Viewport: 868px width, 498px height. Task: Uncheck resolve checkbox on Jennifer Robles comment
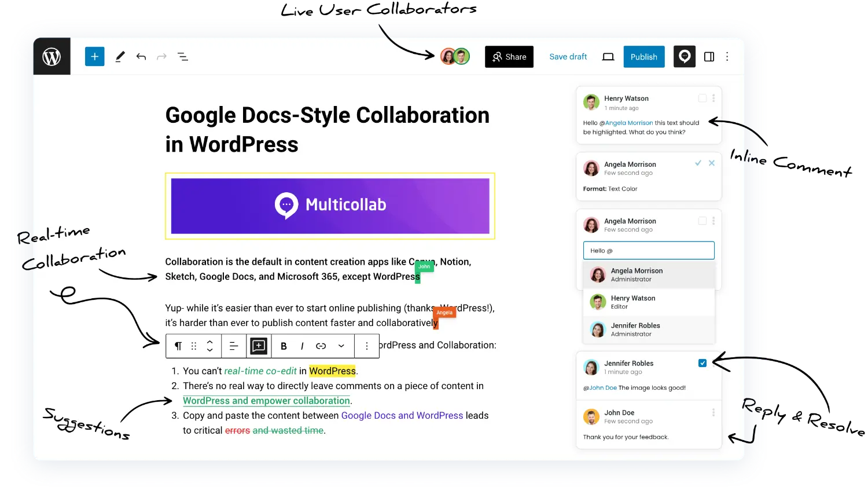coord(703,363)
